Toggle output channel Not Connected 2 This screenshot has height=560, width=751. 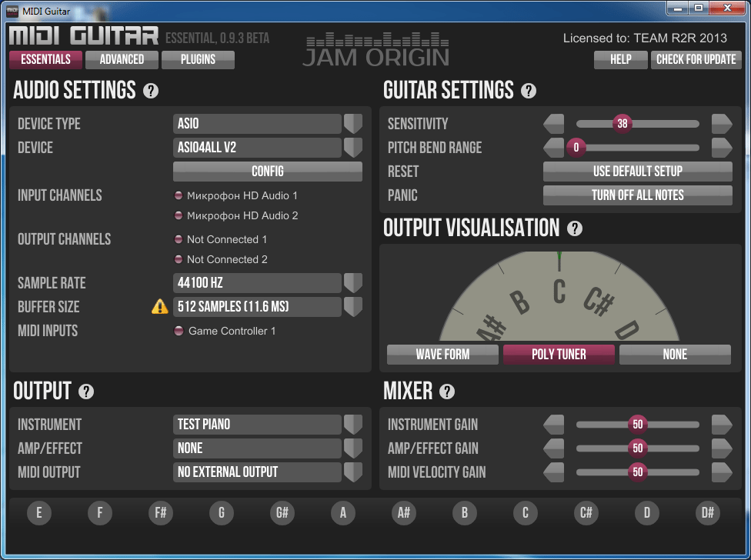tap(179, 259)
